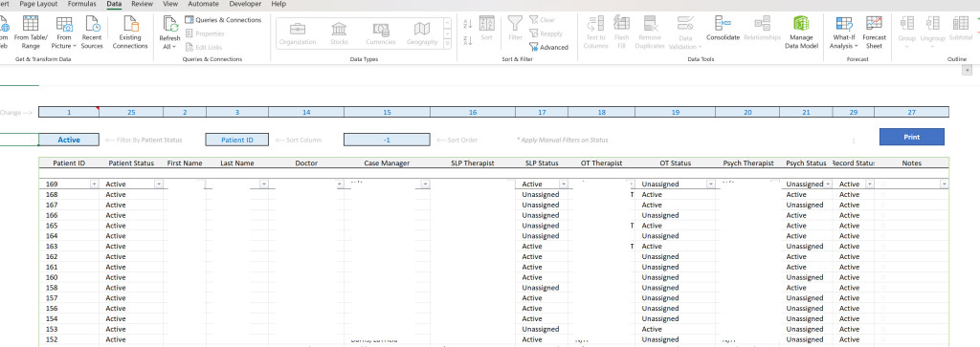Expand the Data Types gallery
This screenshot has height=347, width=980.
pos(448,44)
